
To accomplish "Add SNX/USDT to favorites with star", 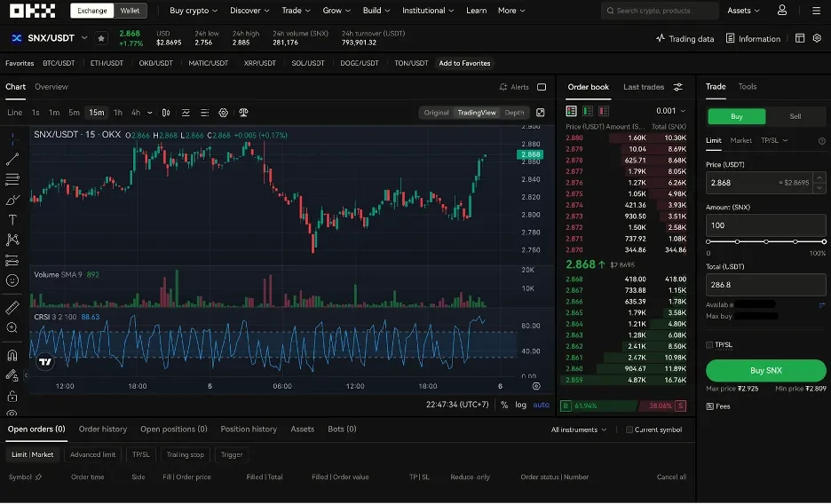I will coord(101,39).
